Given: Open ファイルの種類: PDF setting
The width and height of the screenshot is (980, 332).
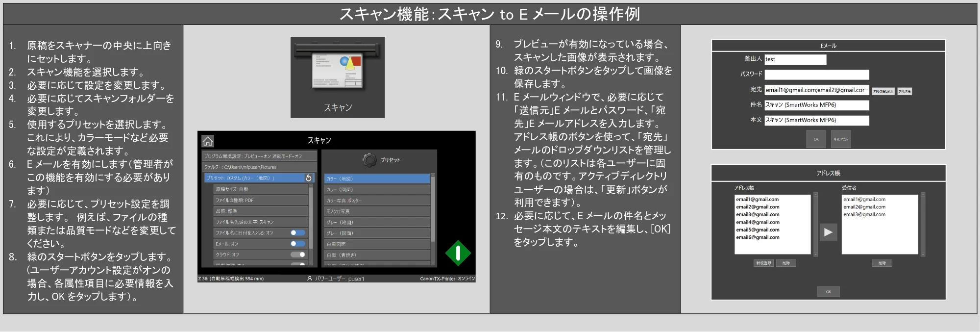Looking at the screenshot, I should pyautogui.click(x=261, y=200).
